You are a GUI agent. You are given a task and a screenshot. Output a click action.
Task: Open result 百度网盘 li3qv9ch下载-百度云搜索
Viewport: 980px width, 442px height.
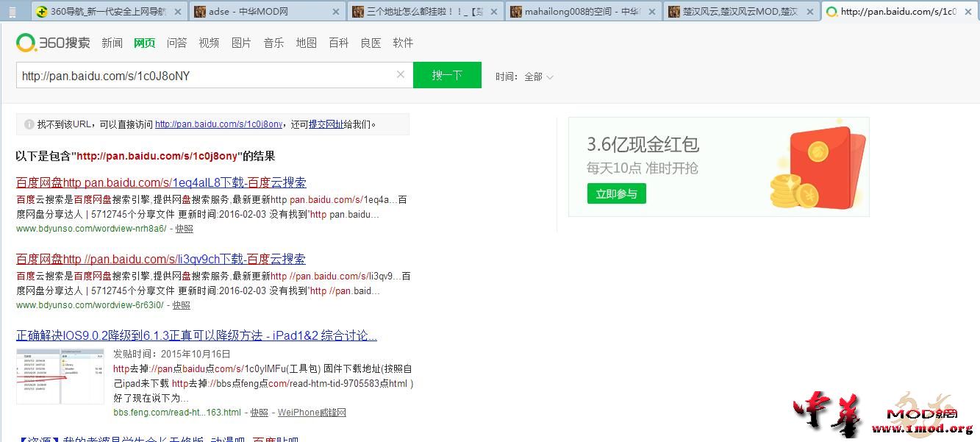pyautogui.click(x=160, y=259)
